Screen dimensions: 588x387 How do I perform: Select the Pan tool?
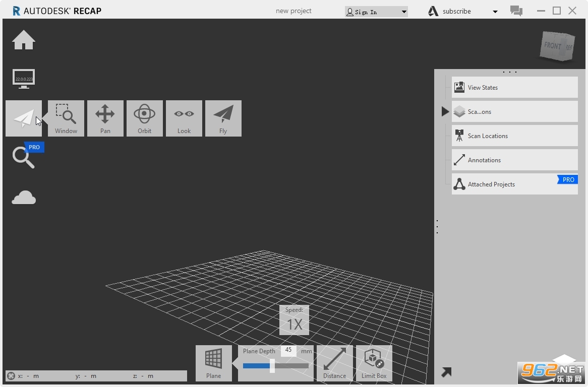[x=105, y=118]
